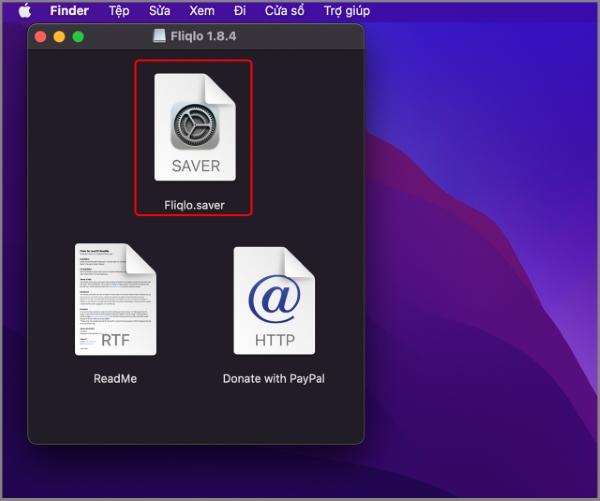Open the Sửa menu

[x=161, y=11]
